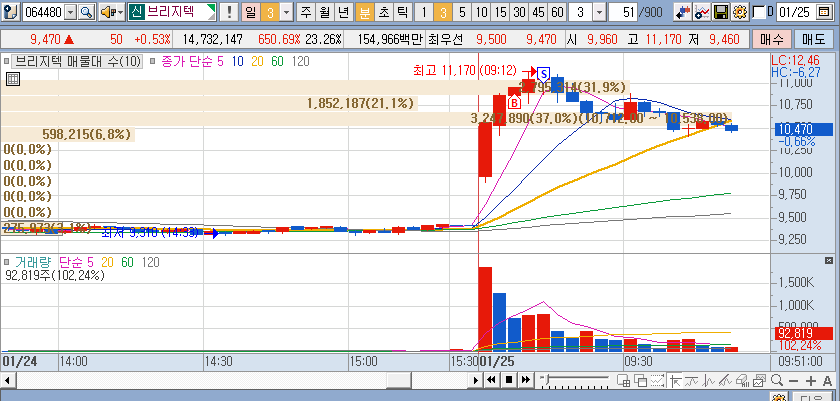Click the B buy marker on chart

514,102
